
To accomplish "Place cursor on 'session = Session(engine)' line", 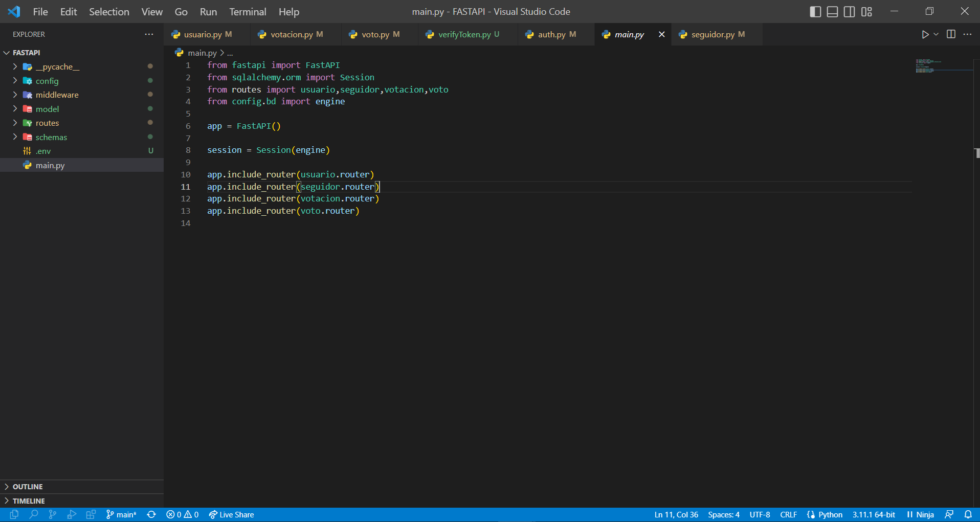I will (269, 150).
